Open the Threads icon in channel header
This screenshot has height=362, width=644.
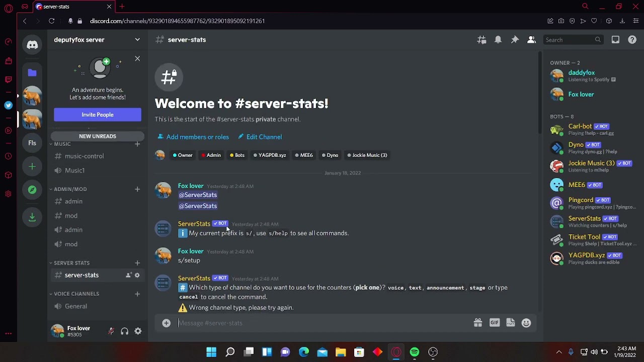pos(481,40)
